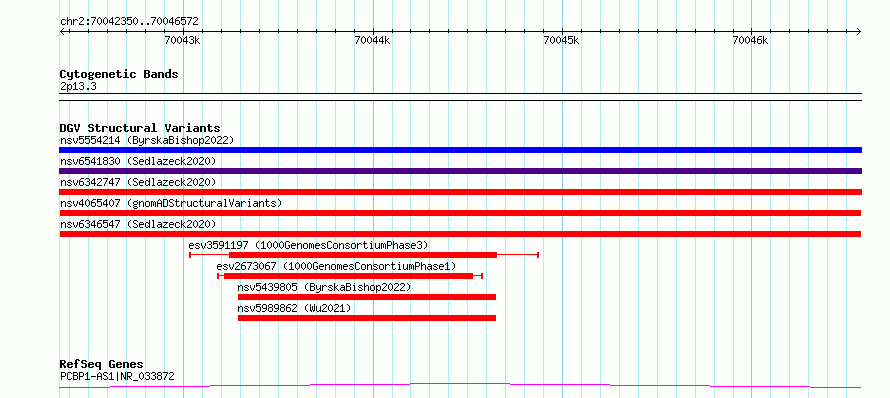Open the nsv6342747 (Sedlazeck2020) label

(x=138, y=182)
